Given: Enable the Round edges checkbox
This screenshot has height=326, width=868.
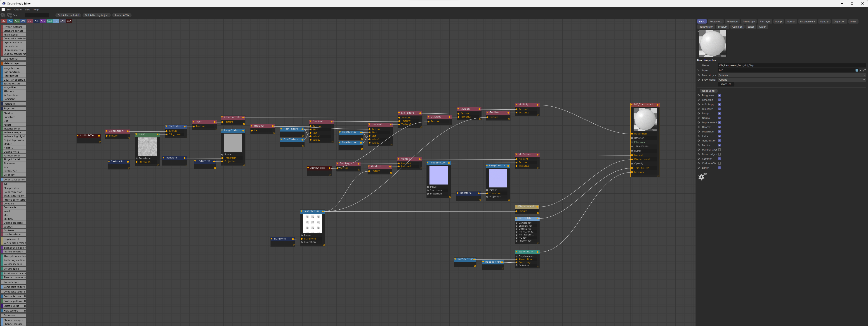Looking at the screenshot, I should [719, 154].
